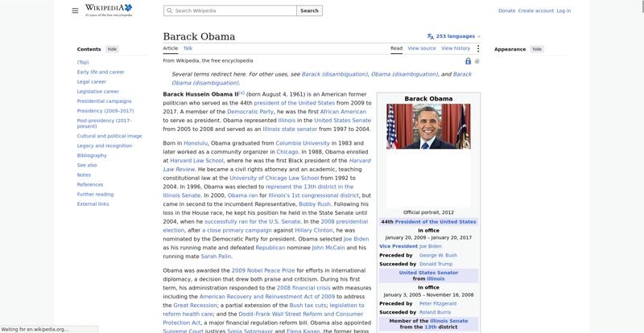
Task: Open the Sarah Palin link
Action: point(216,257)
